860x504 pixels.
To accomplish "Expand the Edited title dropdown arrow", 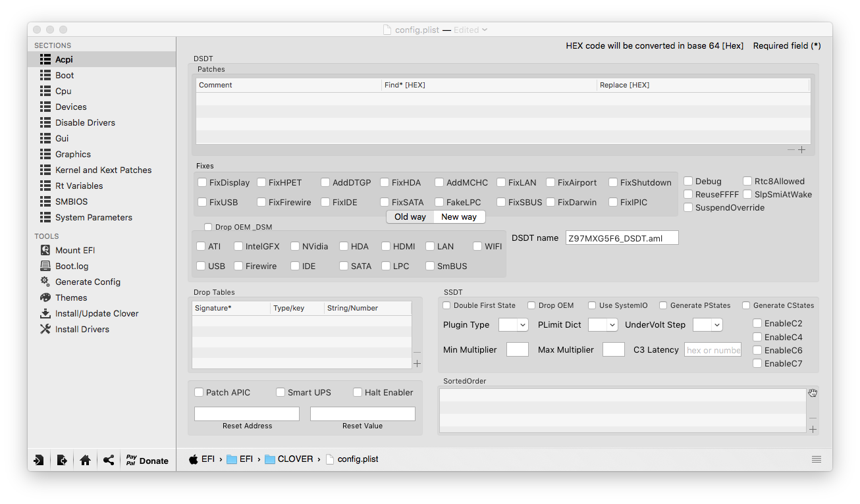I will pos(485,30).
